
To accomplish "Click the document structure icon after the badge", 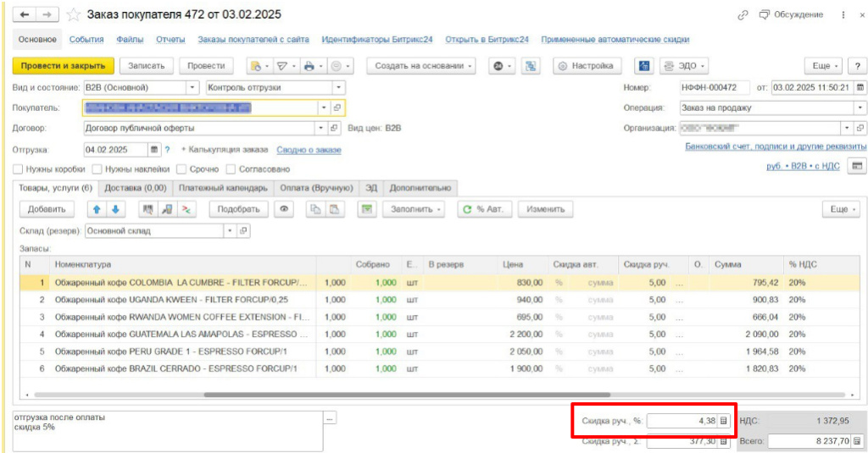I will coord(531,66).
